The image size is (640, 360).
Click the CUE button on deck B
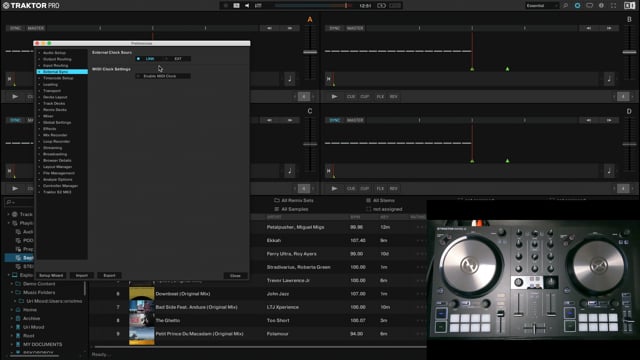351,97
